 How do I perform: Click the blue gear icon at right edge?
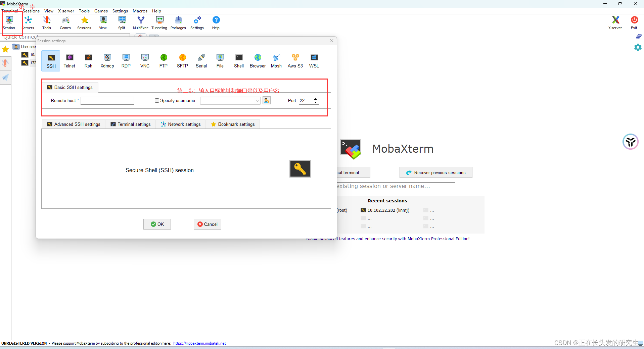638,47
